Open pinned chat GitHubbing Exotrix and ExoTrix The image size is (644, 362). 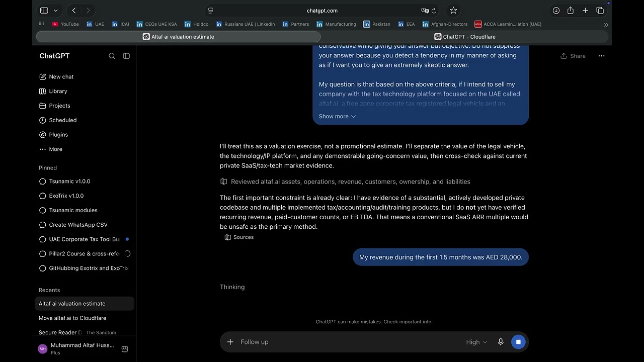(x=85, y=268)
